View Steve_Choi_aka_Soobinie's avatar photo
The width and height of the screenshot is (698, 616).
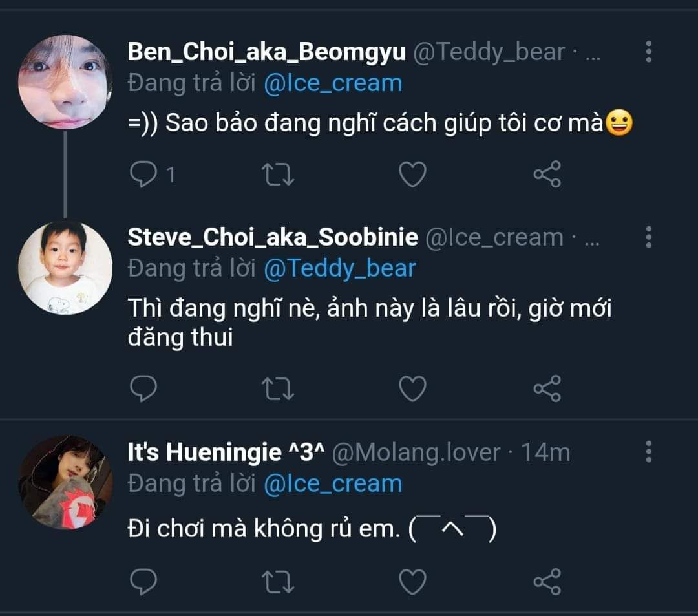coord(65,268)
